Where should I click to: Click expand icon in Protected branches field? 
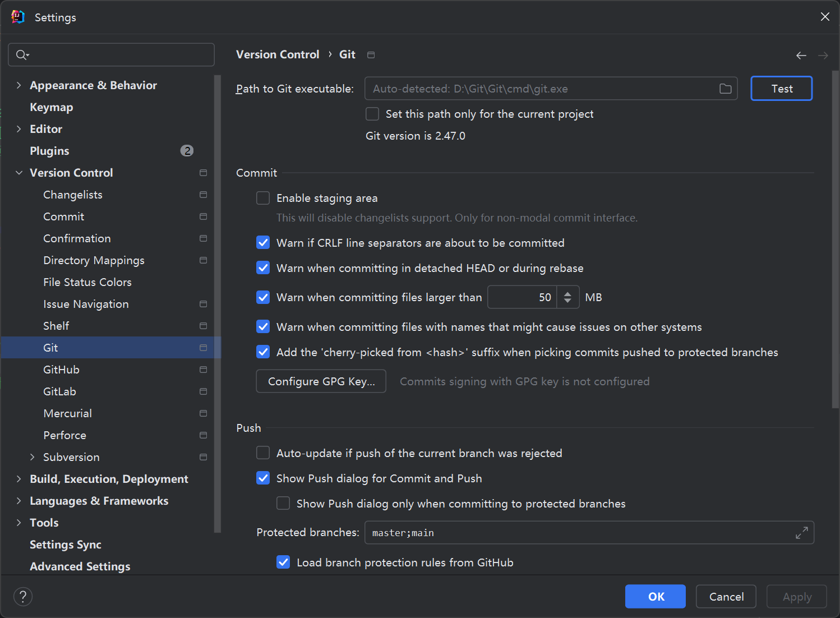click(801, 533)
